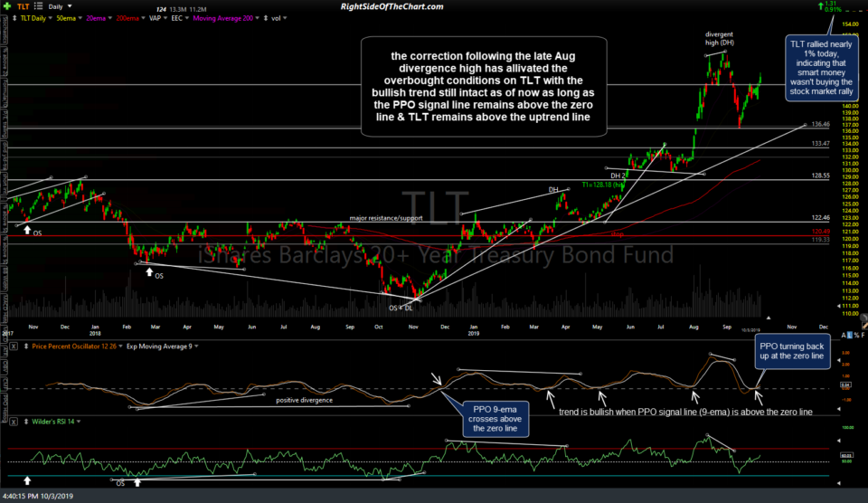Viewport: 868px width, 503px height.
Task: Toggle the L log scale option
Action: point(850,335)
